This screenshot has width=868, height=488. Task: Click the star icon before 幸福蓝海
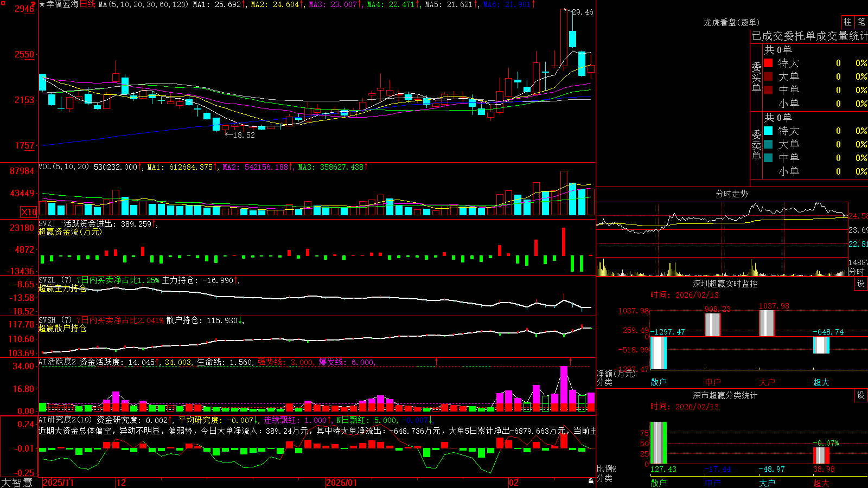(x=42, y=4)
